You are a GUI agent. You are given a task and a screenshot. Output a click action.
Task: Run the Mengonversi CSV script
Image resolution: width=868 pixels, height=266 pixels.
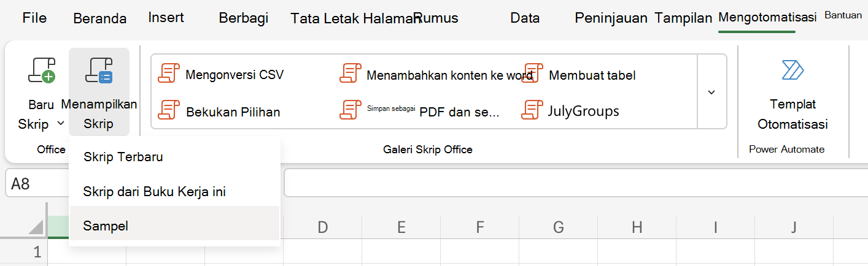[221, 75]
